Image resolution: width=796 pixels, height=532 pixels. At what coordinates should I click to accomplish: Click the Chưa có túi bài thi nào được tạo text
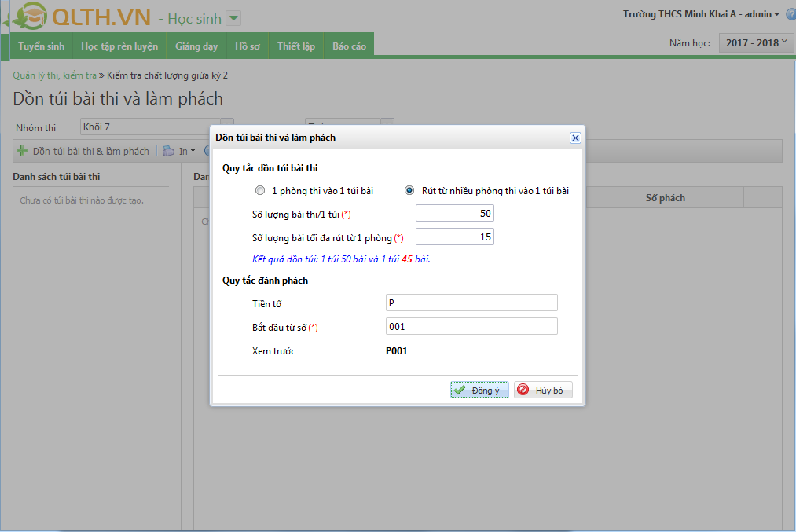point(82,200)
